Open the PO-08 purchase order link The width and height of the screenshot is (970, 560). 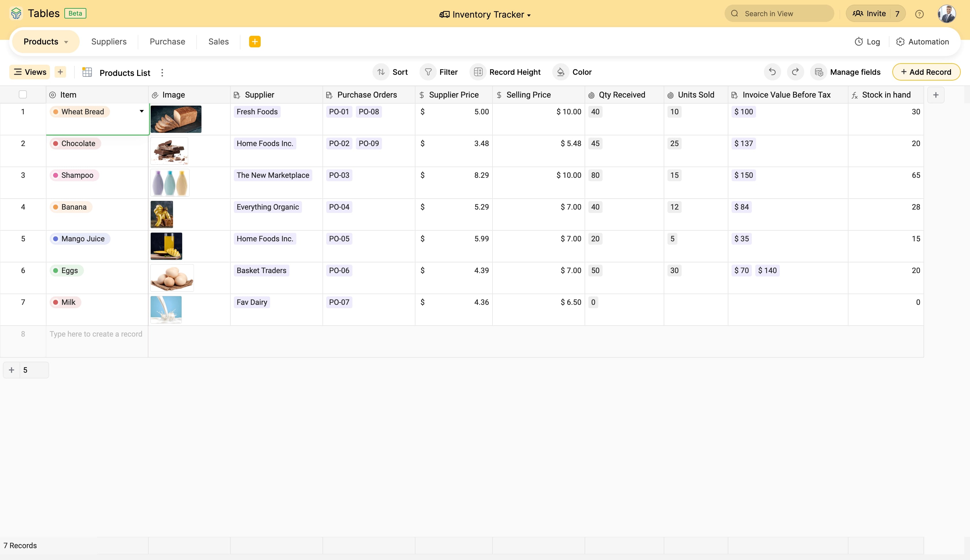coord(368,111)
